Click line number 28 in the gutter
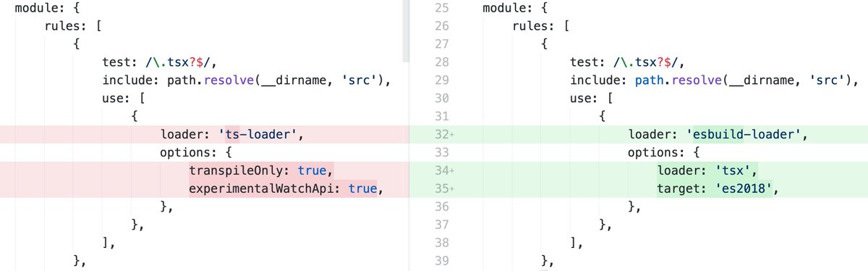This screenshot has height=271, width=868. coord(443,62)
